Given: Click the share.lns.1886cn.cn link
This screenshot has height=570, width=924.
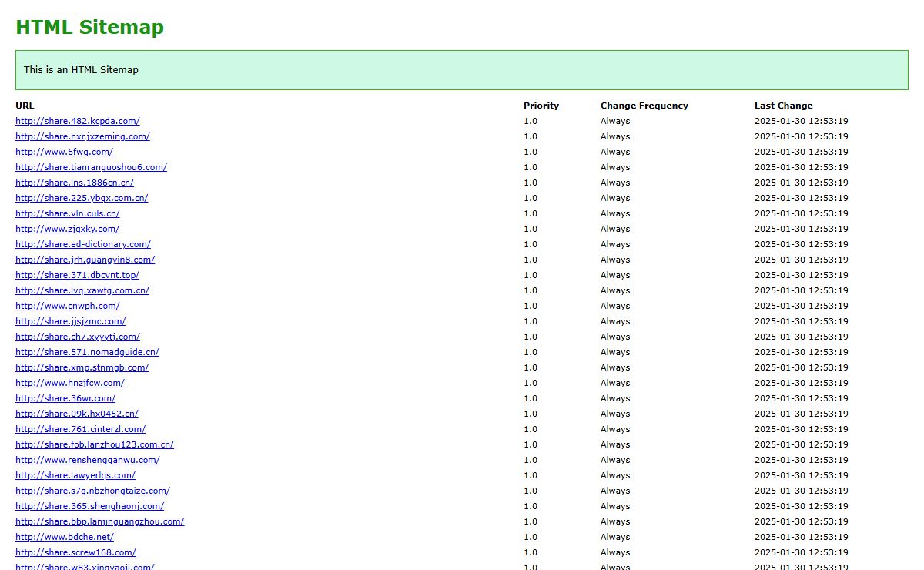Looking at the screenshot, I should (75, 183).
